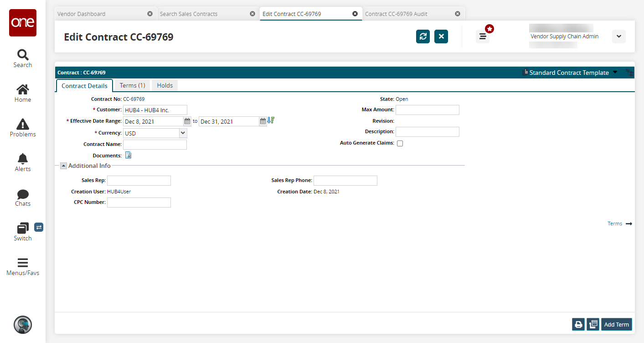Click the Sales Rep Phone field
Viewport: 644px width, 343px height.
pos(345,181)
